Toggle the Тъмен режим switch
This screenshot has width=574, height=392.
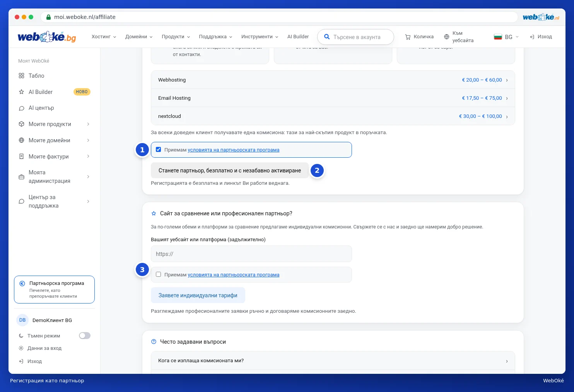[x=85, y=336]
